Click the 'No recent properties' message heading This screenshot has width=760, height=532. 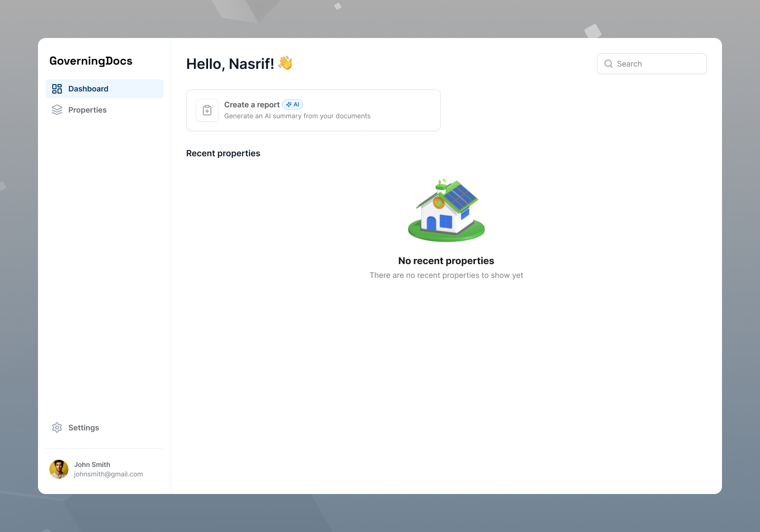pos(446,261)
